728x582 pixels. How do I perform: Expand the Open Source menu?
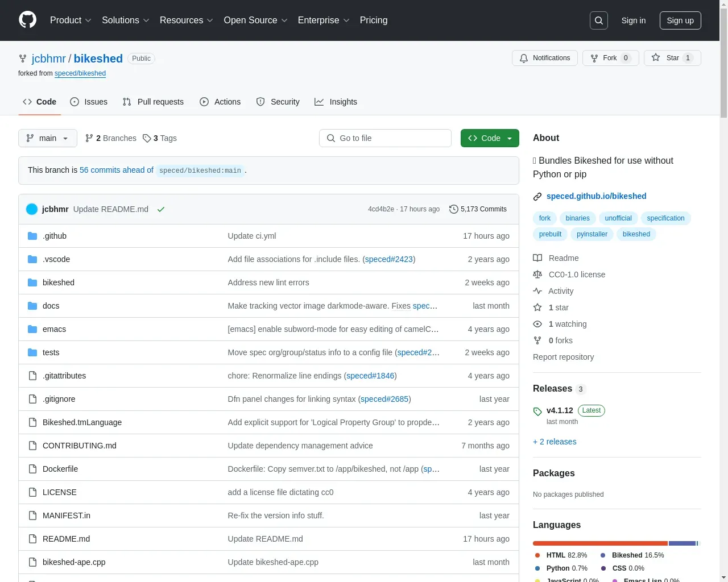click(256, 20)
